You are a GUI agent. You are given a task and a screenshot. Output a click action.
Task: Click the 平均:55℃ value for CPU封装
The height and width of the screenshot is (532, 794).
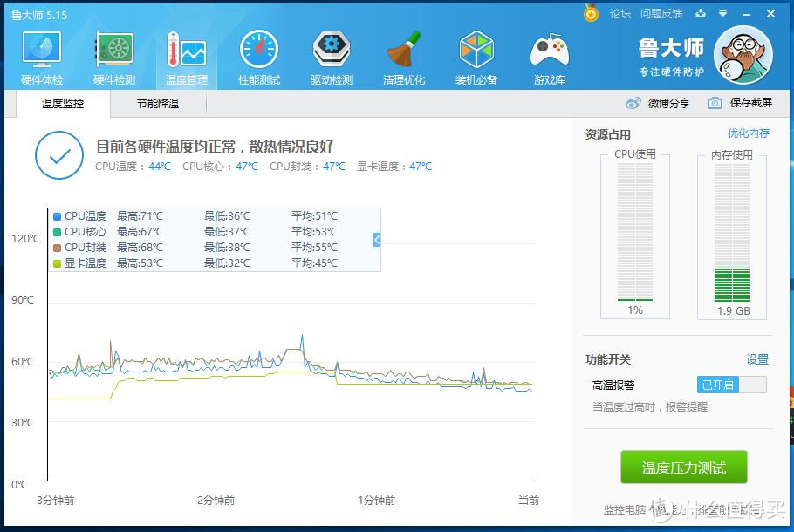coord(314,248)
